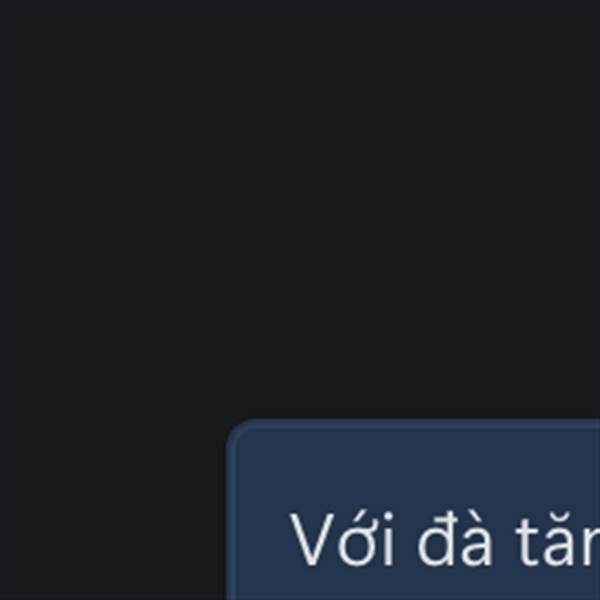Click the letter "đ" in "đà"
Viewport: 600px width, 600px height.
[435, 538]
